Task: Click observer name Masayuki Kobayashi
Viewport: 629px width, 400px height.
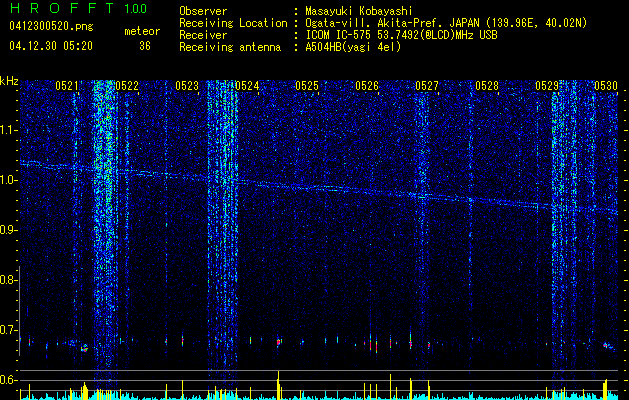Action: [358, 11]
